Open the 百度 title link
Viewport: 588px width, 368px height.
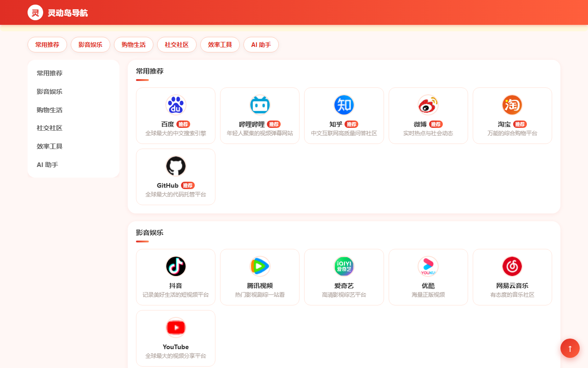(x=168, y=124)
